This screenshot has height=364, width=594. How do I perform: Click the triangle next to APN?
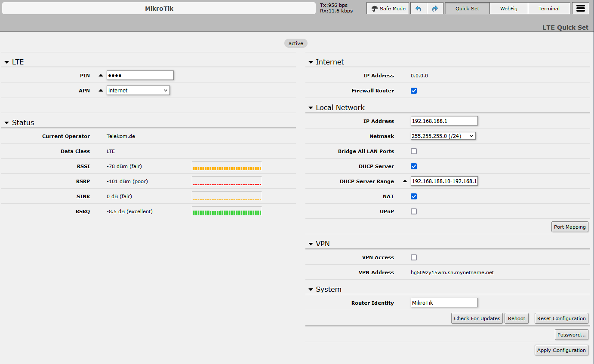tap(101, 90)
